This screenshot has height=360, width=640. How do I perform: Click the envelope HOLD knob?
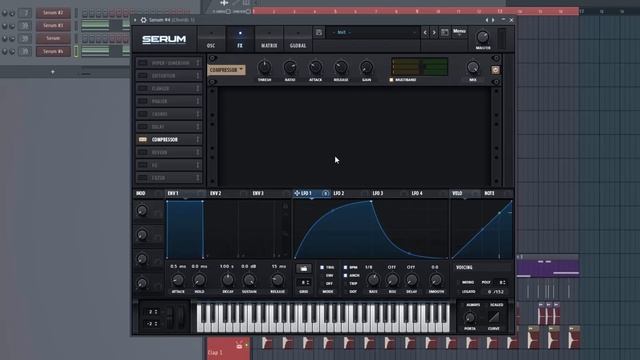(199, 280)
